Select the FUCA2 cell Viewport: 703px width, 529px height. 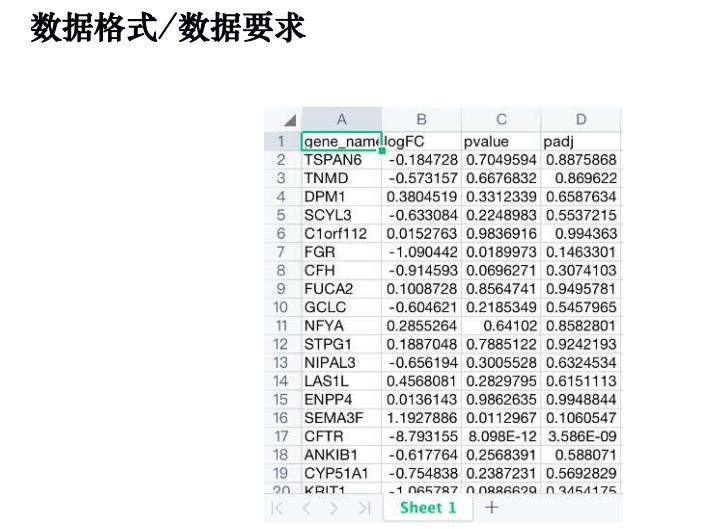[342, 289]
